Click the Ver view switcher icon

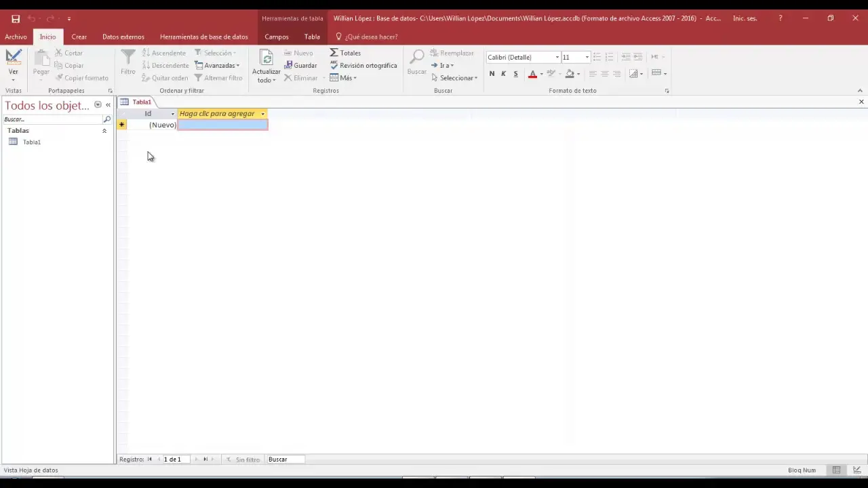point(14,57)
